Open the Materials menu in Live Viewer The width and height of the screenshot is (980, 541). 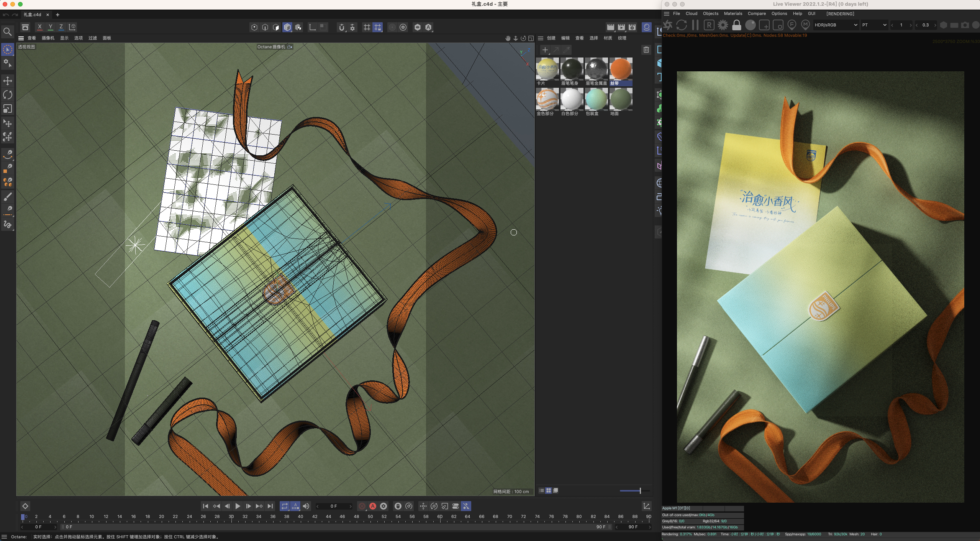tap(733, 13)
